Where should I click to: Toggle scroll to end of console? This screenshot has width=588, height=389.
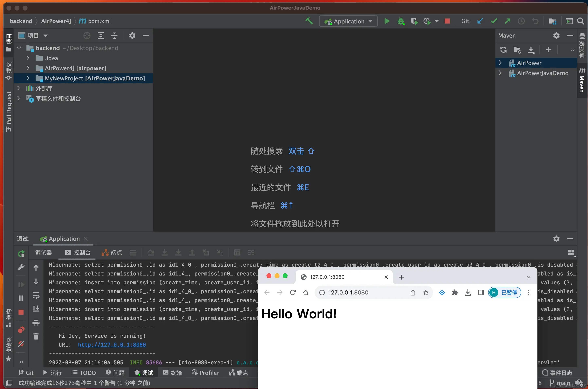click(x=36, y=309)
